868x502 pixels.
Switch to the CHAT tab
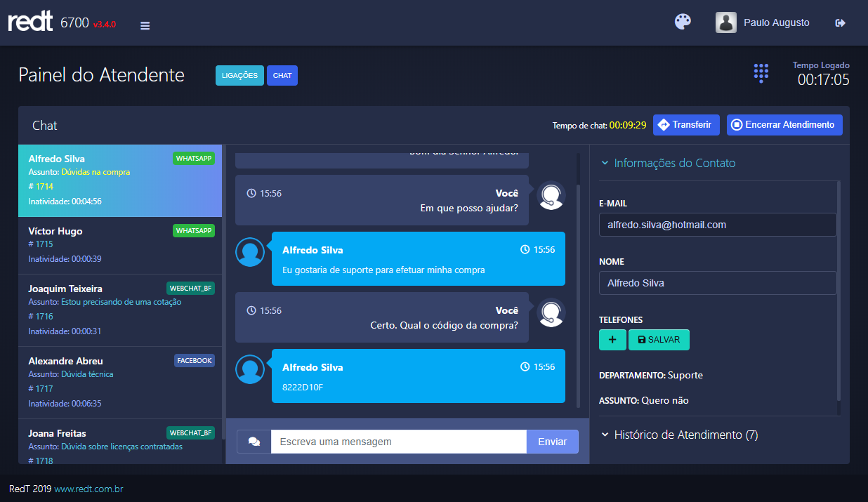click(x=282, y=75)
